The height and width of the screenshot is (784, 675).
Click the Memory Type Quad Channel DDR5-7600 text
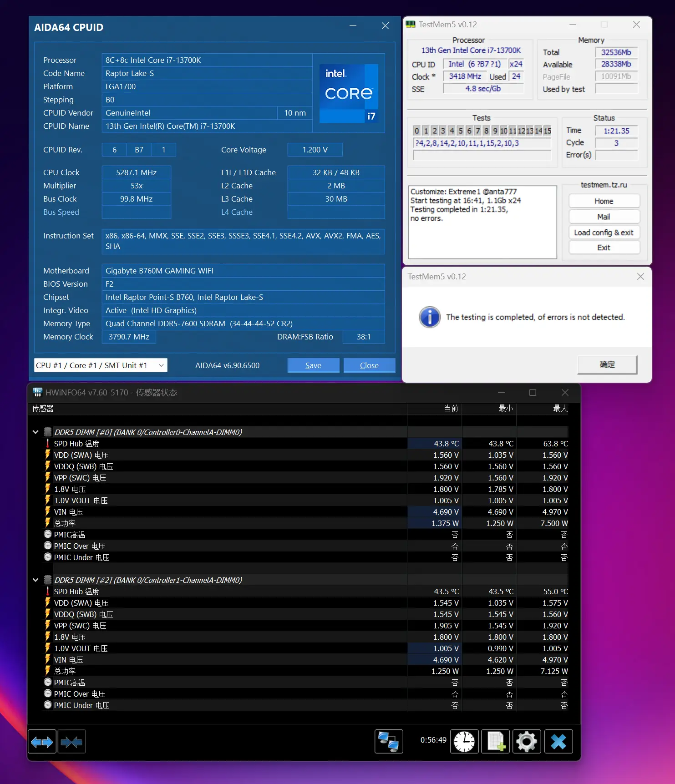click(199, 324)
